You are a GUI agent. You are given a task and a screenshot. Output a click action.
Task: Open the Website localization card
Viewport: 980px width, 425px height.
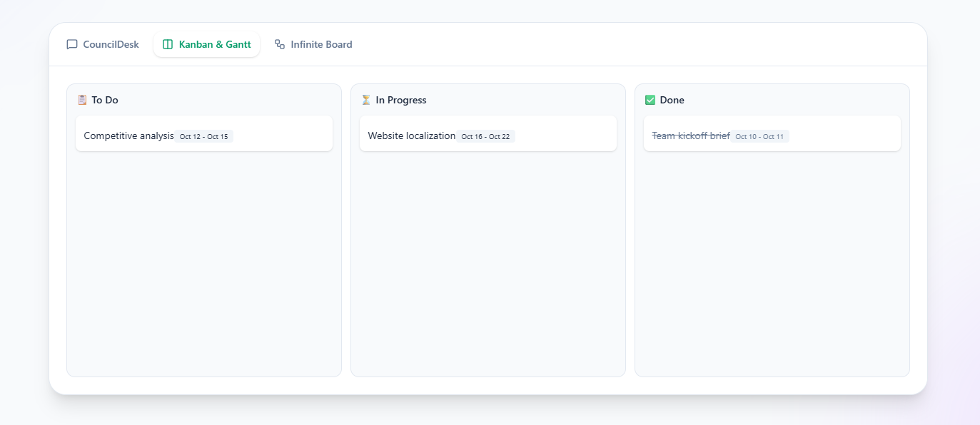pyautogui.click(x=488, y=133)
